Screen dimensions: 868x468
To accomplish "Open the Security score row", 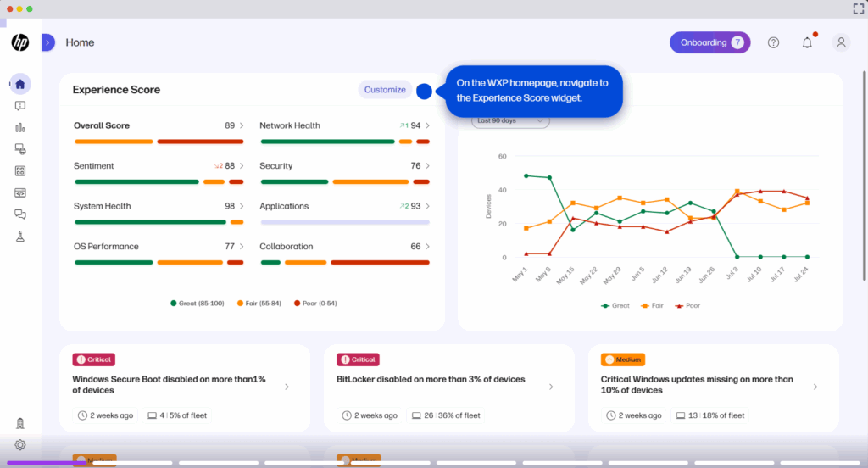I will pyautogui.click(x=344, y=166).
